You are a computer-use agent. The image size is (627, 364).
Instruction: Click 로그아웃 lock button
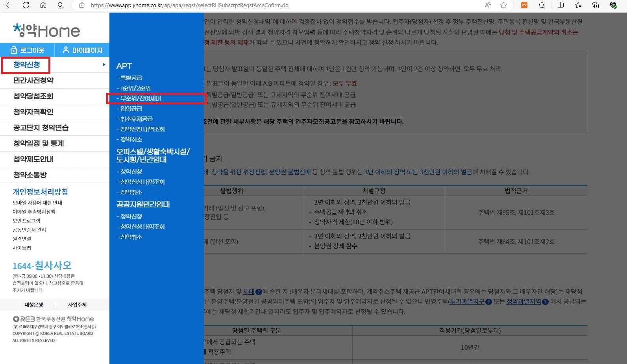27,50
